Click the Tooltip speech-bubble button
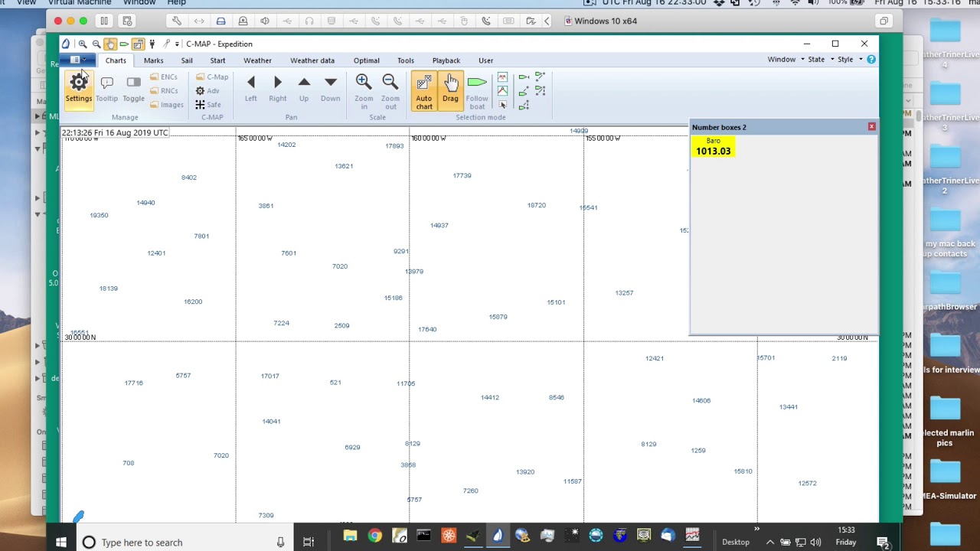This screenshot has height=551, width=980. tap(106, 90)
